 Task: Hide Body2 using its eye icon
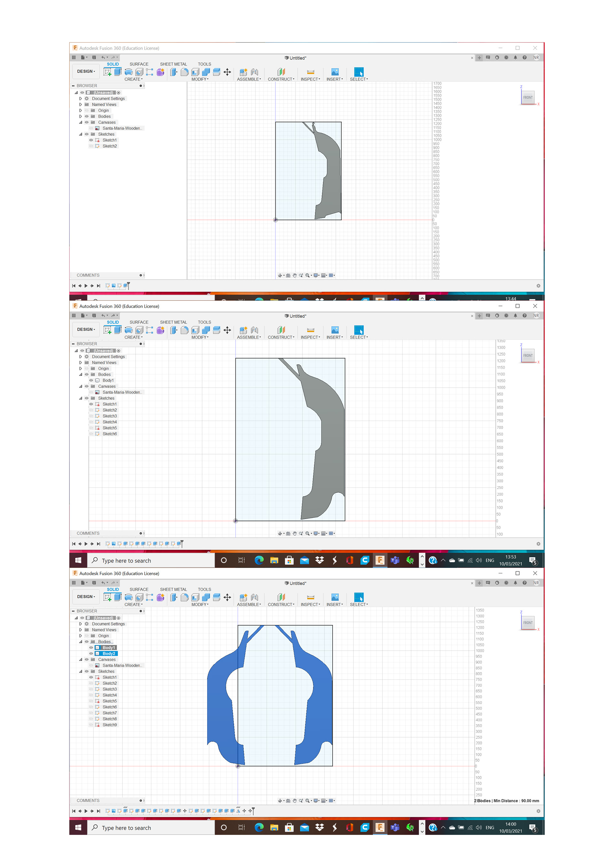[91, 654]
